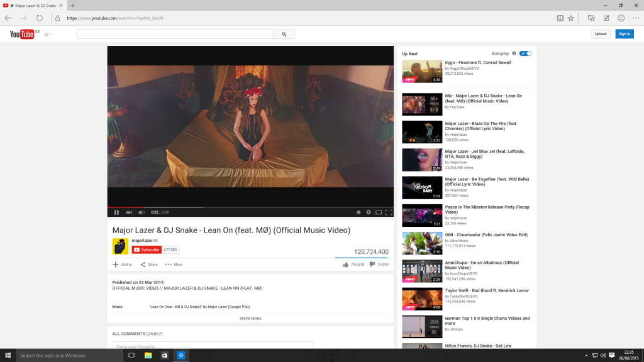The width and height of the screenshot is (644, 362).
Task: Play Be Together lyric video thumbnail
Action: [422, 187]
